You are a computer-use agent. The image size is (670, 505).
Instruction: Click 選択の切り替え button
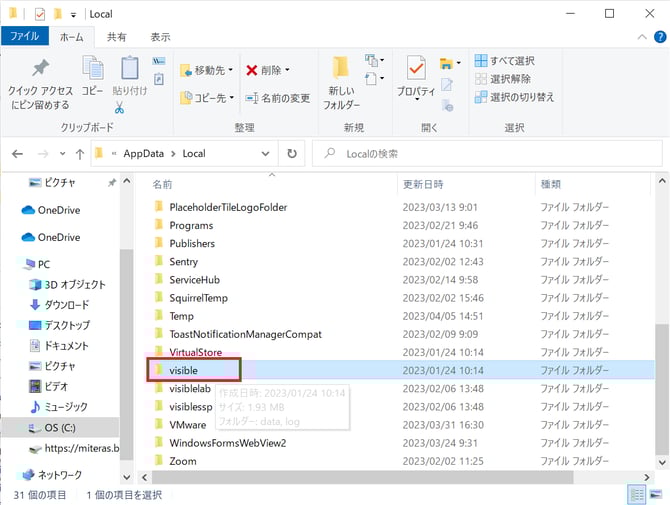(516, 97)
